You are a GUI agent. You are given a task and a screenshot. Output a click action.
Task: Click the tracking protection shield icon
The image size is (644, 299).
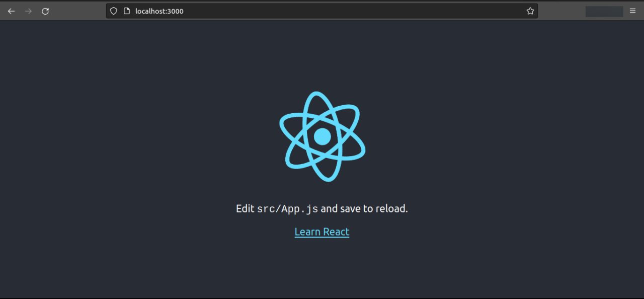[113, 11]
